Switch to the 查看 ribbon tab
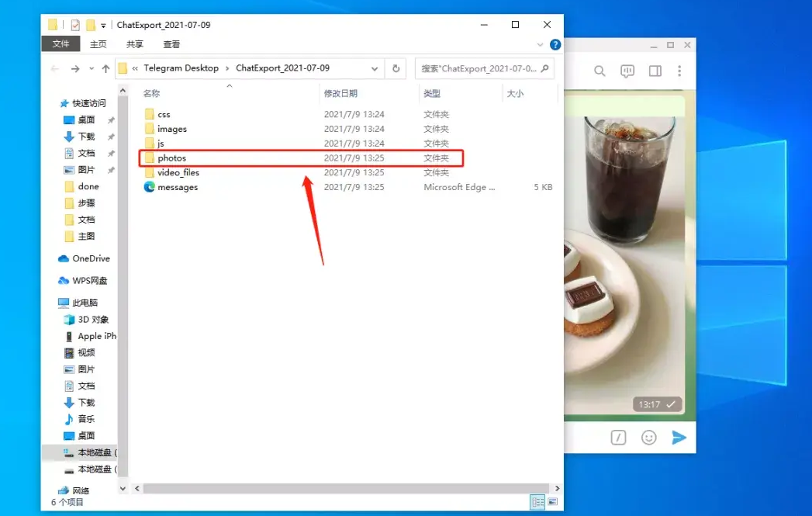The image size is (812, 516). tap(171, 44)
